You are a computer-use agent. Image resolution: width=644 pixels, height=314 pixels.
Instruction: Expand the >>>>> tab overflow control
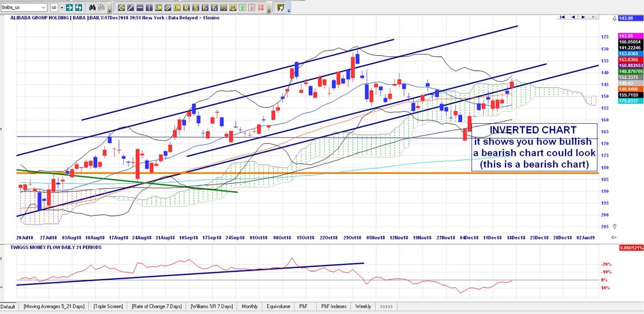[x=386, y=306]
